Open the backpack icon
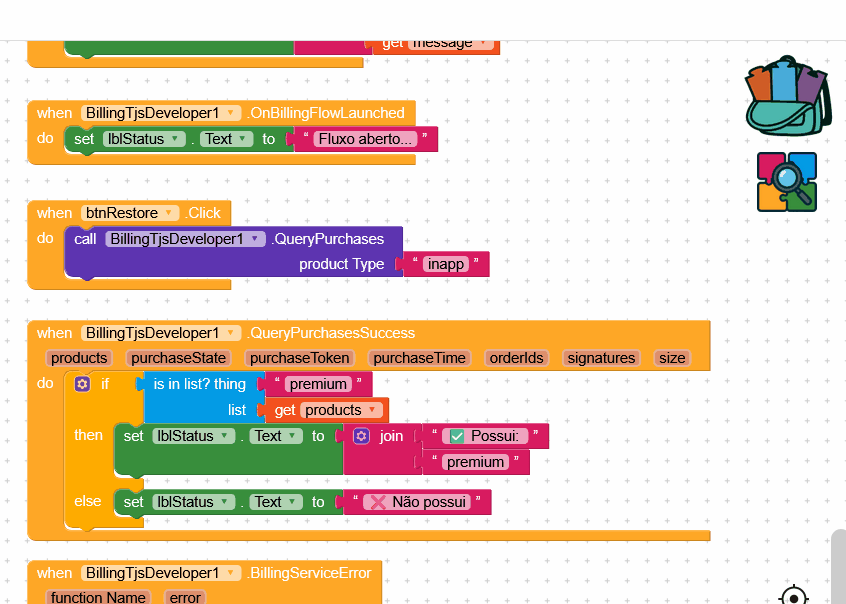The width and height of the screenshot is (846, 604). 788,97
